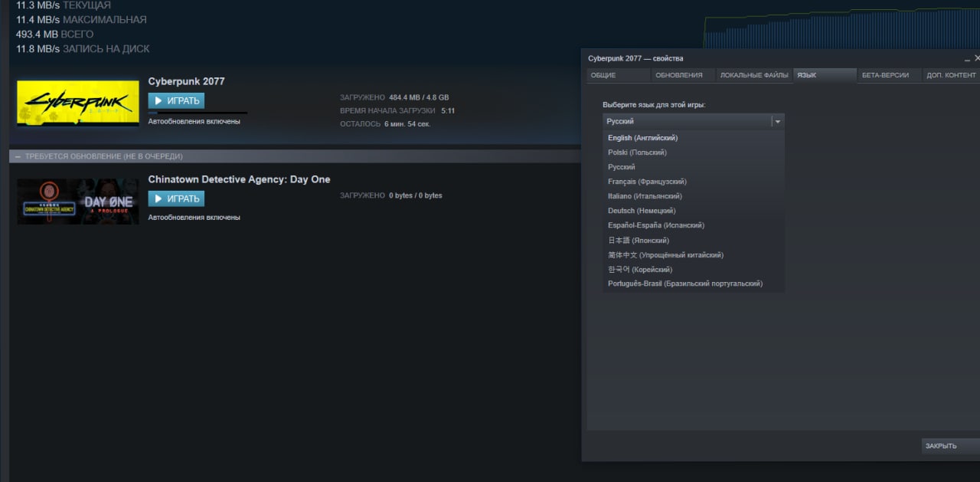The width and height of the screenshot is (980, 482).
Task: Click the Play button for Cyberpunk 2077
Action: coord(176,100)
